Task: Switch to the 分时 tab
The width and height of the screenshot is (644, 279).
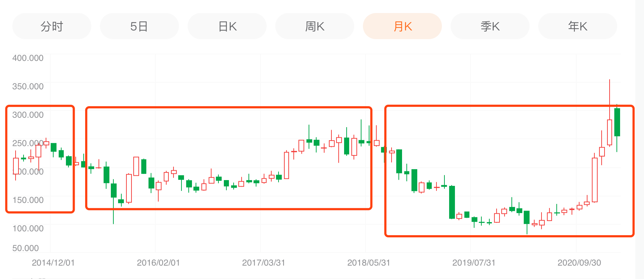Action: [x=51, y=26]
